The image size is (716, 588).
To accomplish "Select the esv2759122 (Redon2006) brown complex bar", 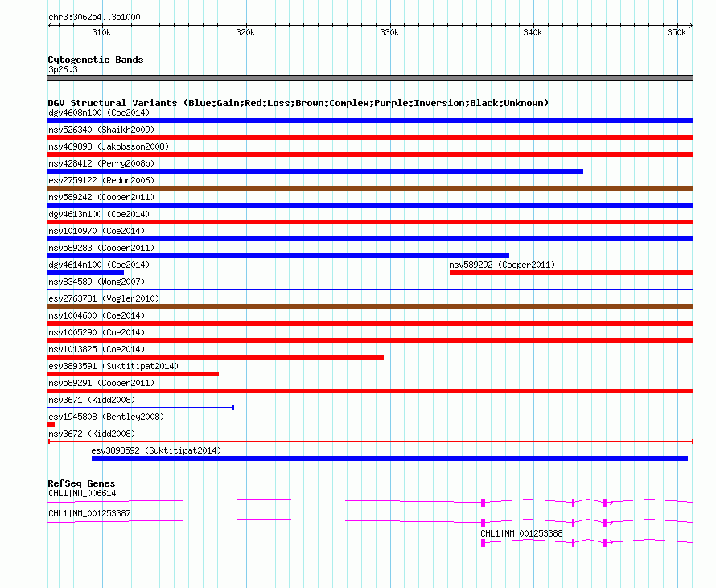I will pyautogui.click(x=370, y=188).
